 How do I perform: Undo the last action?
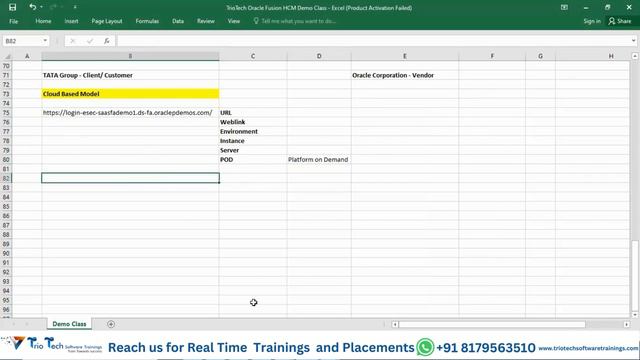click(32, 7)
